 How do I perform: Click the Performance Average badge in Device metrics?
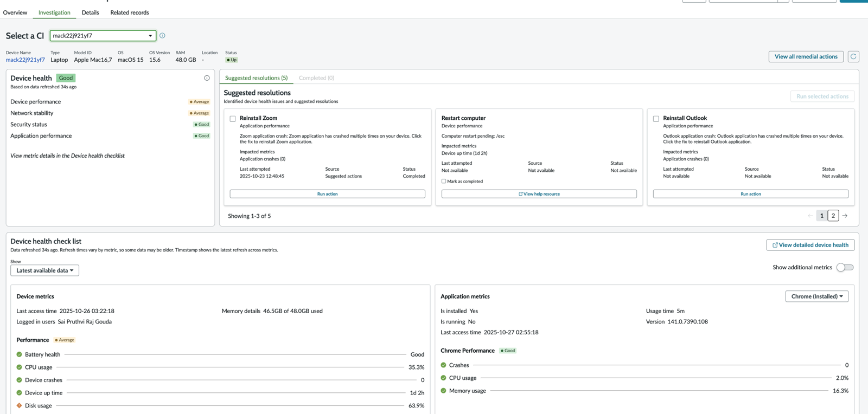coord(65,340)
